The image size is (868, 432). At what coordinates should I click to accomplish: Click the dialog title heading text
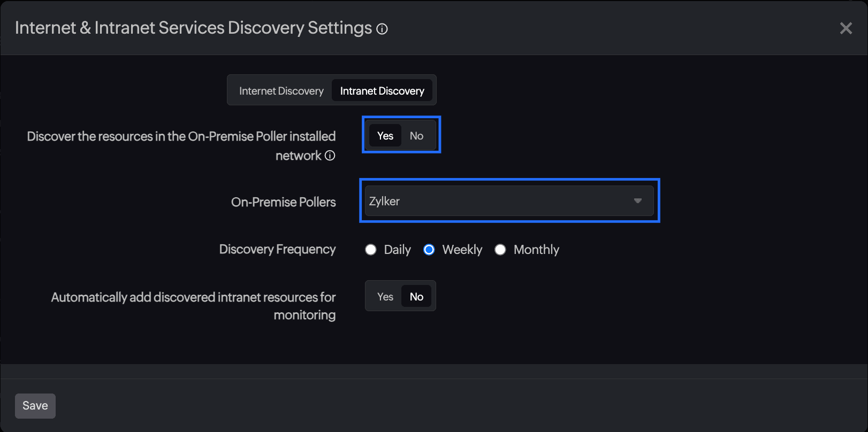click(193, 28)
